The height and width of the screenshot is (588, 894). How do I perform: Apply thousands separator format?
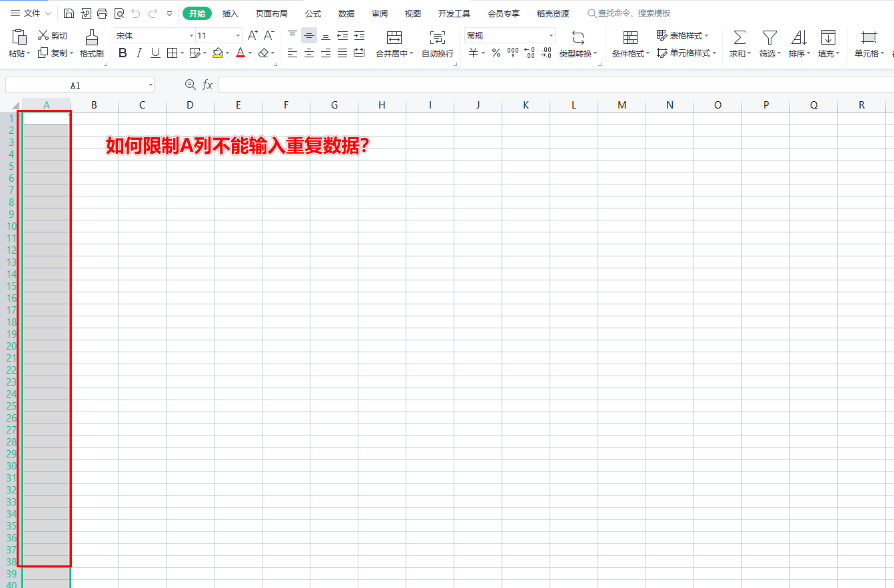(x=513, y=53)
